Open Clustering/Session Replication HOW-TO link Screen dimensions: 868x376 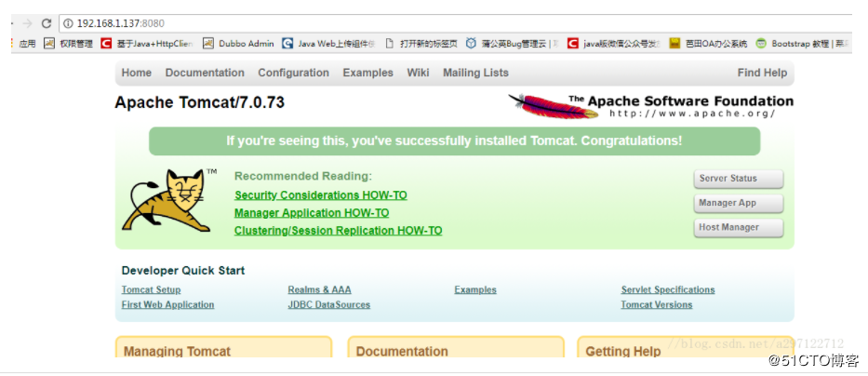[x=339, y=231]
